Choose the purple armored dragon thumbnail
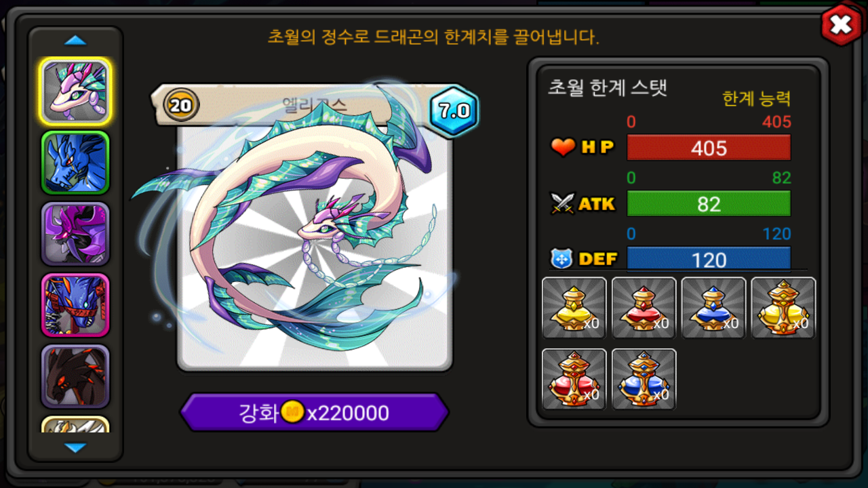 pyautogui.click(x=75, y=234)
